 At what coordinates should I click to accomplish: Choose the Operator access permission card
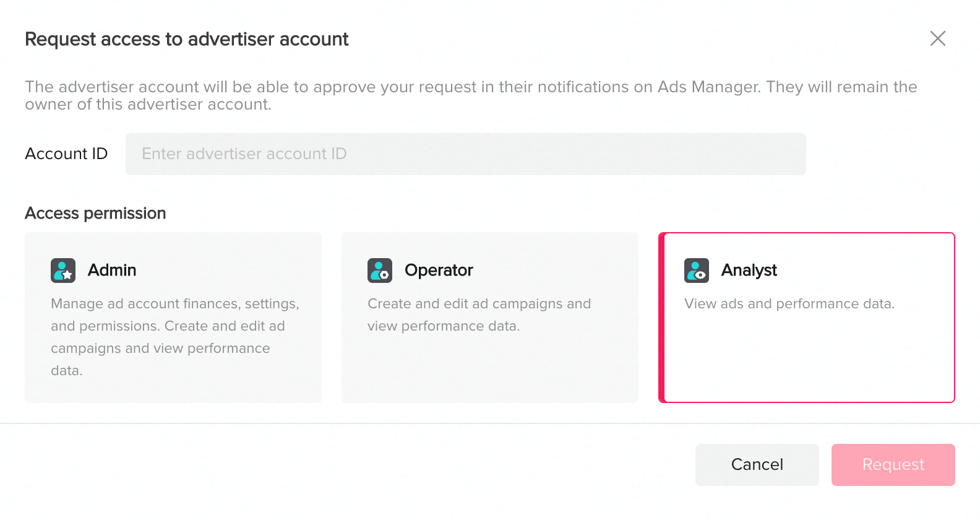(x=490, y=318)
